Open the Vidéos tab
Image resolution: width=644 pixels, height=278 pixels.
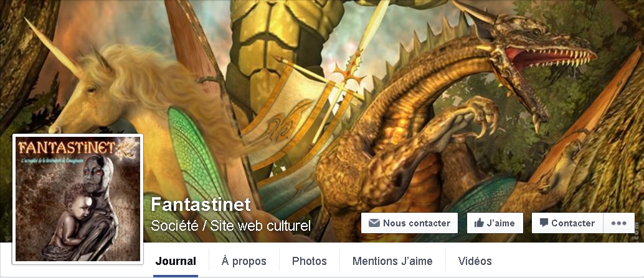click(475, 261)
